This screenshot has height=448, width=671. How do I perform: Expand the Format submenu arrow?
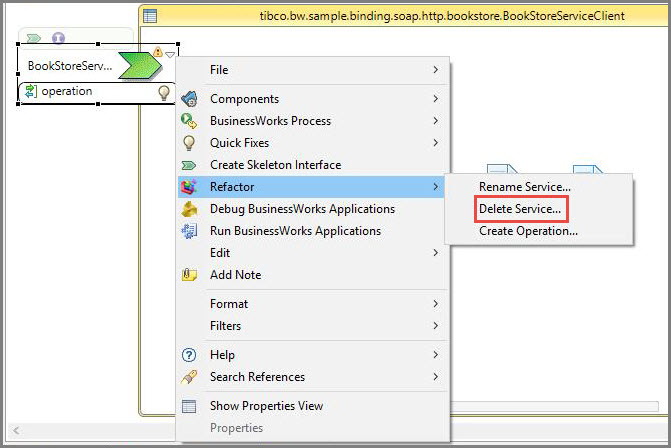[436, 303]
